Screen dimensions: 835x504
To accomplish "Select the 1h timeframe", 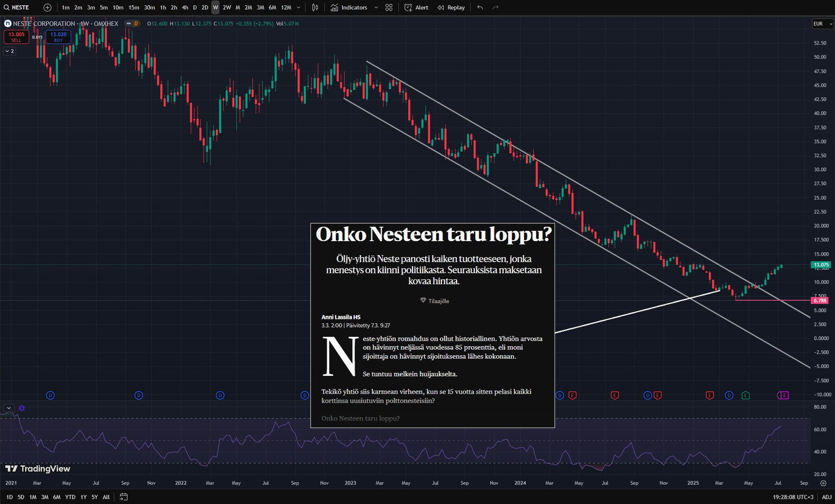I will 163,7.
